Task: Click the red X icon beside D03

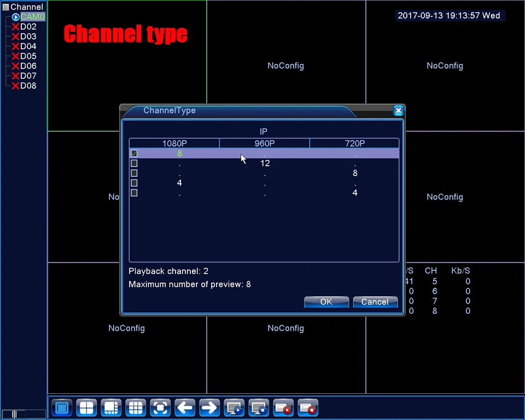Action: click(15, 37)
